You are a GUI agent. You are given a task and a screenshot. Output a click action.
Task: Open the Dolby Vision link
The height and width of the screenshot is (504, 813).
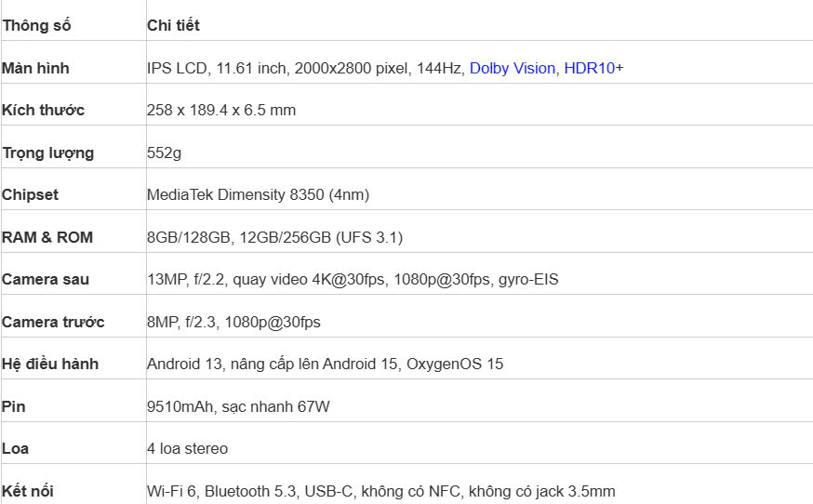pos(512,68)
